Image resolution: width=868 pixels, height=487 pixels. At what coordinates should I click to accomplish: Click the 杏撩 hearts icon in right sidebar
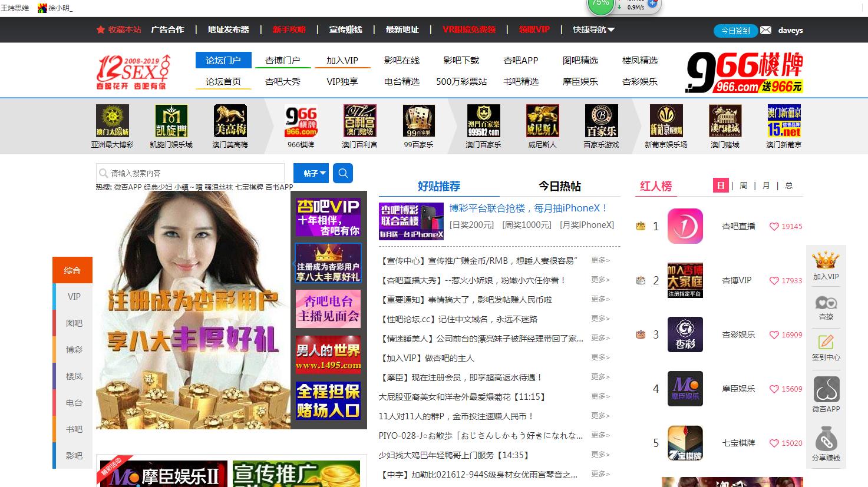pyautogui.click(x=826, y=304)
